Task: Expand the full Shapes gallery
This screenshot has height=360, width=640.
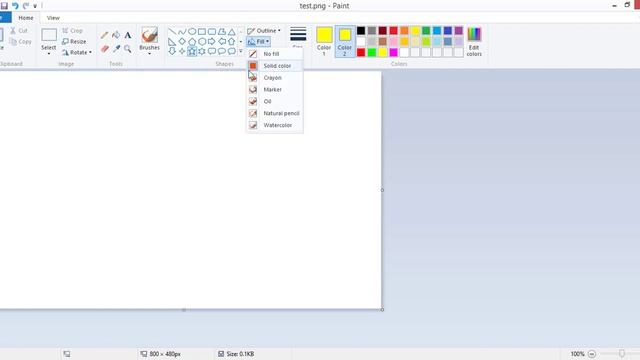Action: 241,51
